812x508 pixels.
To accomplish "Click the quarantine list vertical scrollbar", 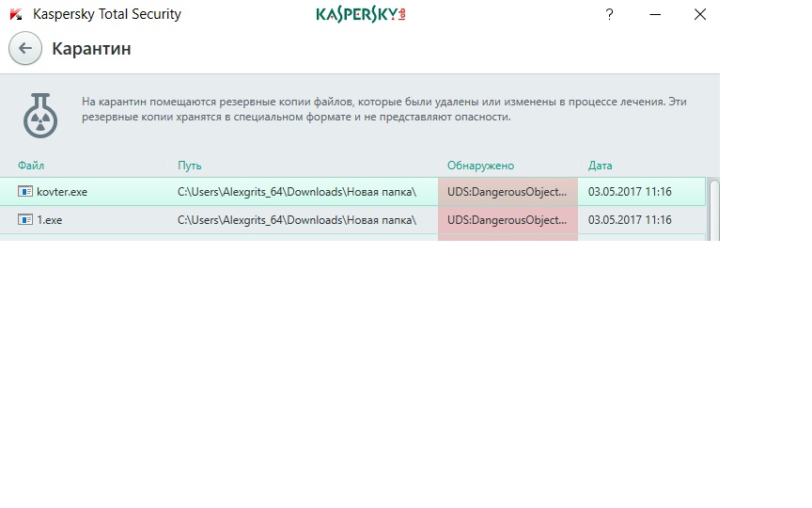I will pyautogui.click(x=714, y=210).
